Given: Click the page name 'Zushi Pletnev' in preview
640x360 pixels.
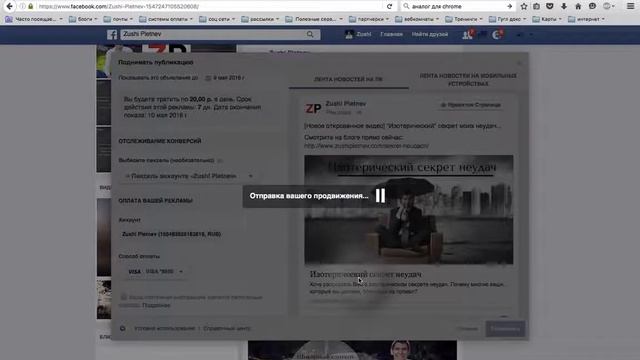Looking at the screenshot, I should pyautogui.click(x=346, y=104).
